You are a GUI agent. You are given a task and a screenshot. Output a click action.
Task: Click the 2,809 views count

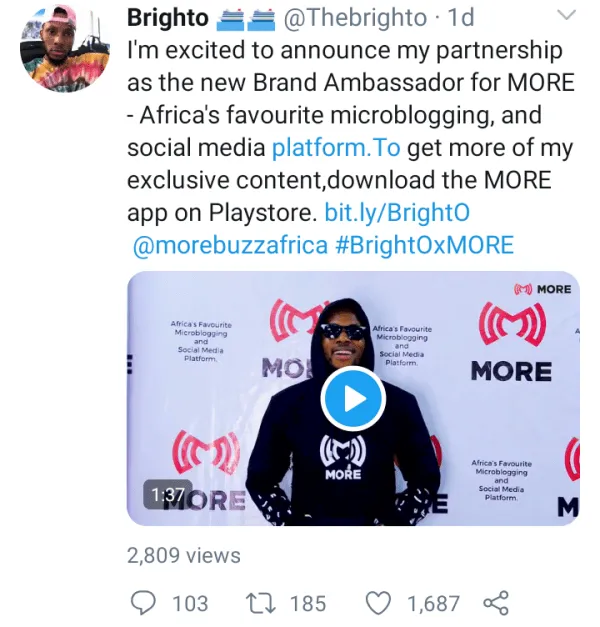(x=184, y=555)
